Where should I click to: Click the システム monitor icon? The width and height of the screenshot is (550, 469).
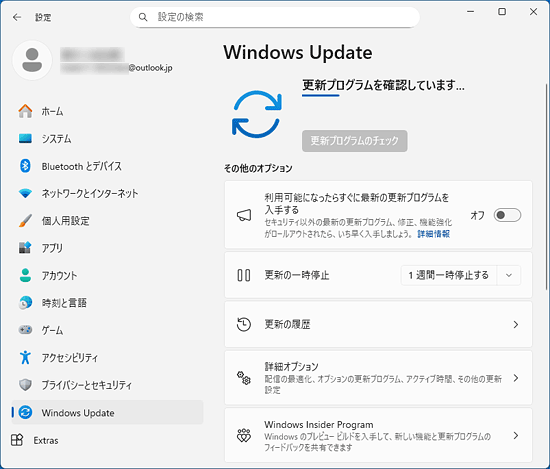pyautogui.click(x=25, y=139)
